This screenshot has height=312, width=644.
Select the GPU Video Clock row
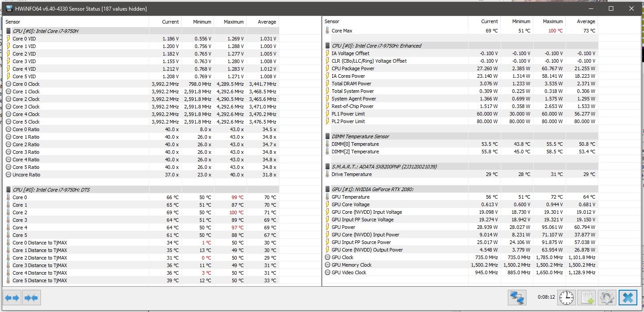[x=460, y=272]
